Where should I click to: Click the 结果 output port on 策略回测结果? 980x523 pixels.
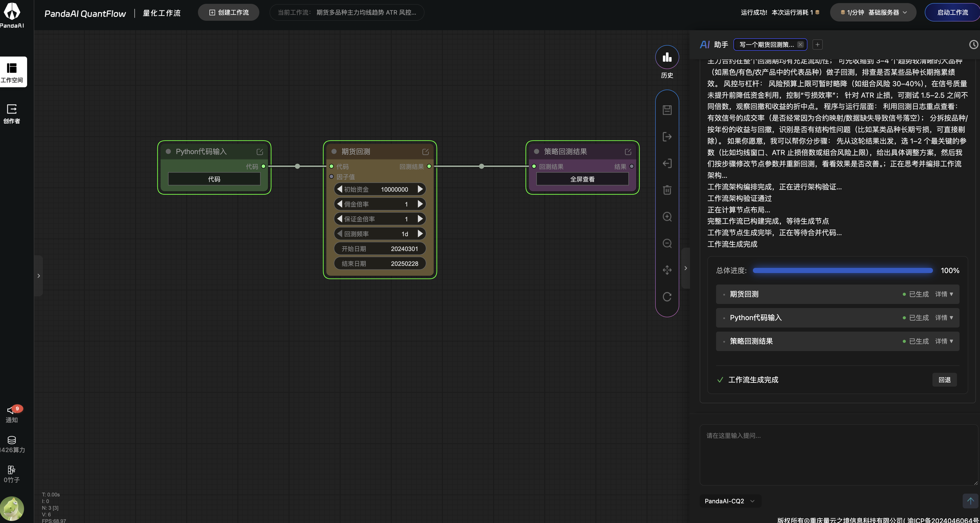[631, 166]
